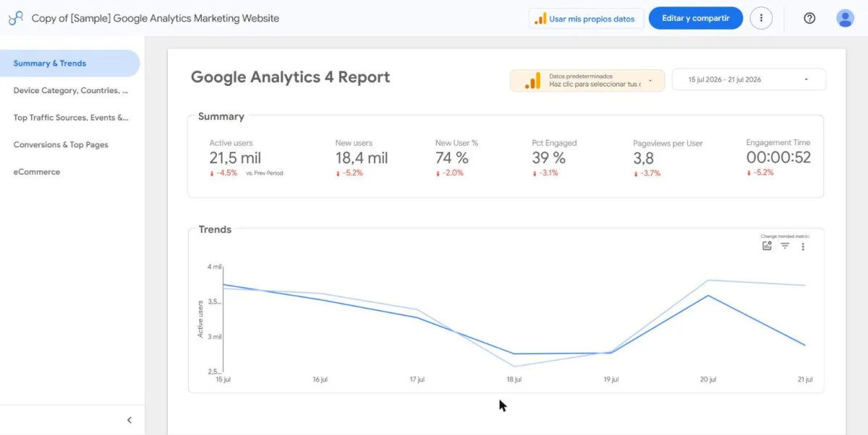Click the vs. Prev Period label
Image resolution: width=868 pixels, height=435 pixels.
click(x=265, y=173)
